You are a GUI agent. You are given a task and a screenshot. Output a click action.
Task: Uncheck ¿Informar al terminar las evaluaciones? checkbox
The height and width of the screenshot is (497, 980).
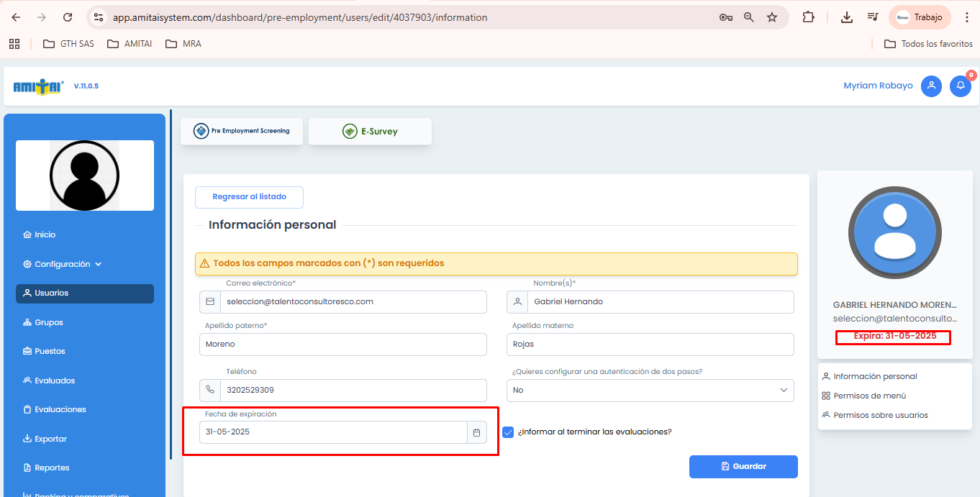[508, 432]
